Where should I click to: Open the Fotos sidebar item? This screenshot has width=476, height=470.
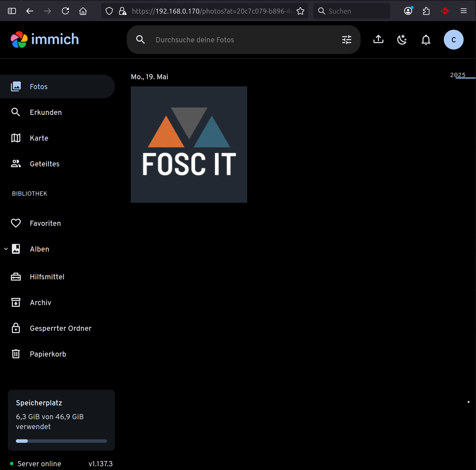pyautogui.click(x=57, y=86)
